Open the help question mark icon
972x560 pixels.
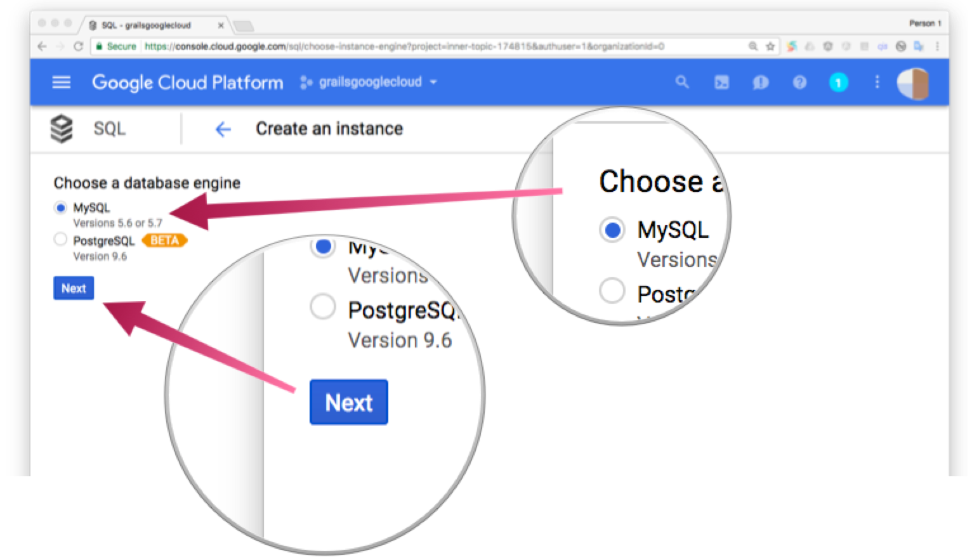click(x=799, y=82)
